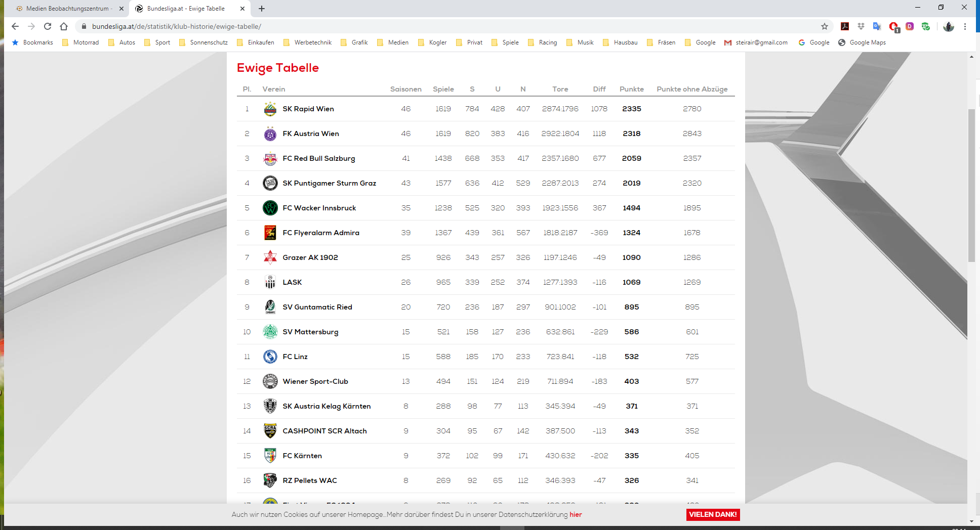The image size is (980, 530).
Task: Open the Adobe Acrobat extension
Action: pyautogui.click(x=845, y=26)
